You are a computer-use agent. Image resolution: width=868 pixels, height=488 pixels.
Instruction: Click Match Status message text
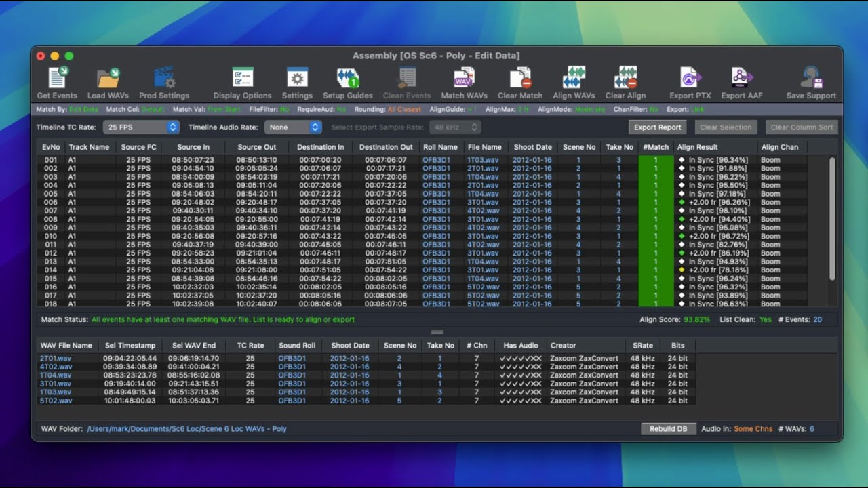click(x=223, y=319)
